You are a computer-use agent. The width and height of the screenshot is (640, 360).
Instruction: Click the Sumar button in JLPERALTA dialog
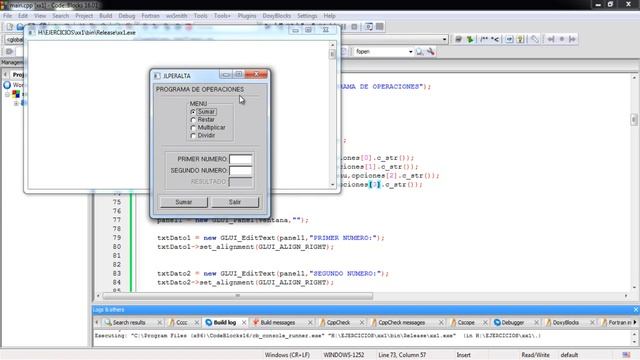[184, 202]
